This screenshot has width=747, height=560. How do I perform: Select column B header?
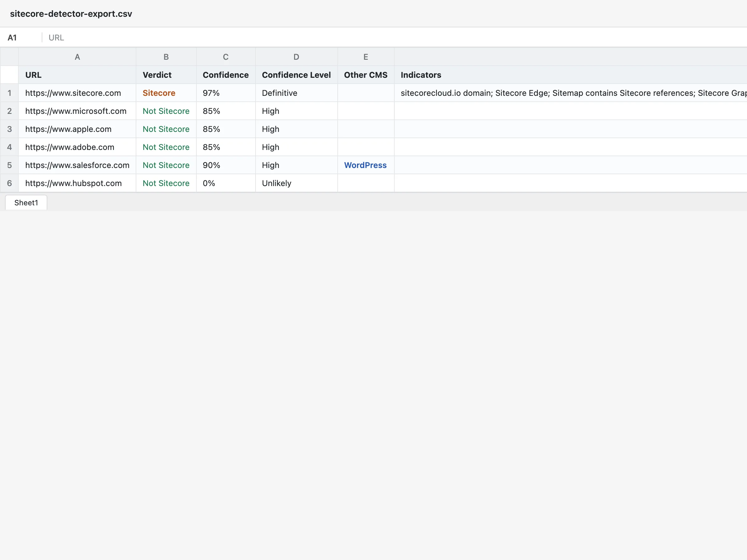click(166, 57)
